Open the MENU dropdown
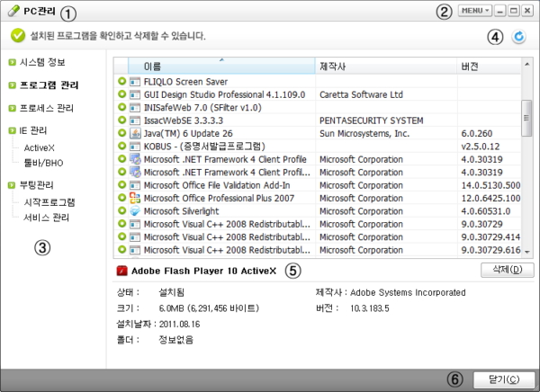540x392 pixels. pos(475,11)
